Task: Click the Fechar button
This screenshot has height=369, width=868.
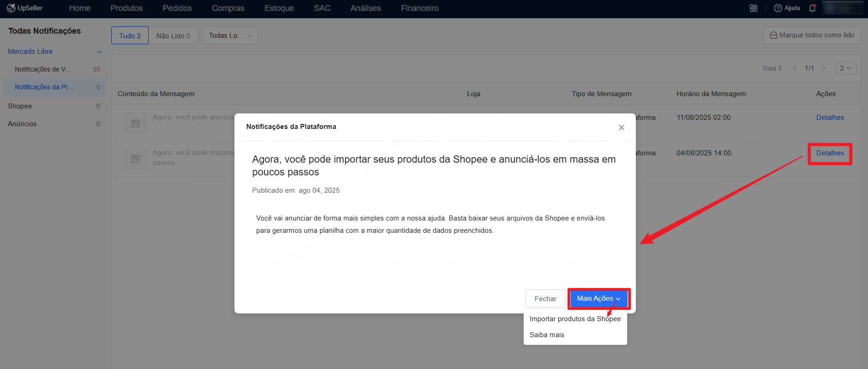Action: tap(546, 299)
